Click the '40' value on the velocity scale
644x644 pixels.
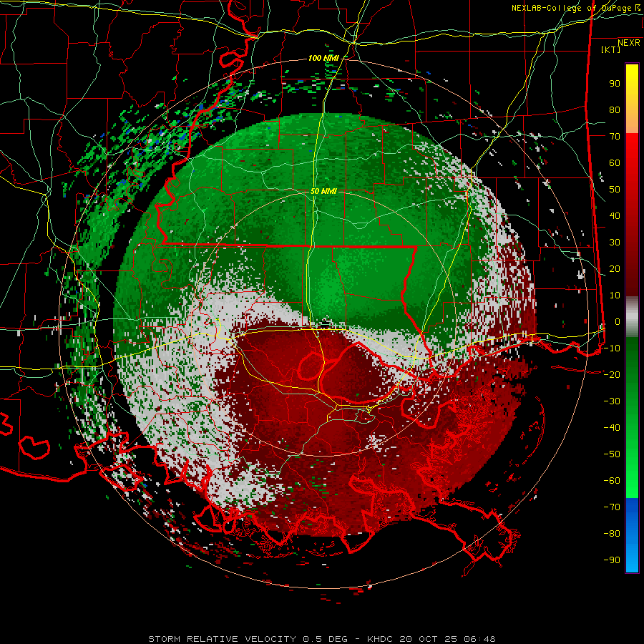coord(615,216)
